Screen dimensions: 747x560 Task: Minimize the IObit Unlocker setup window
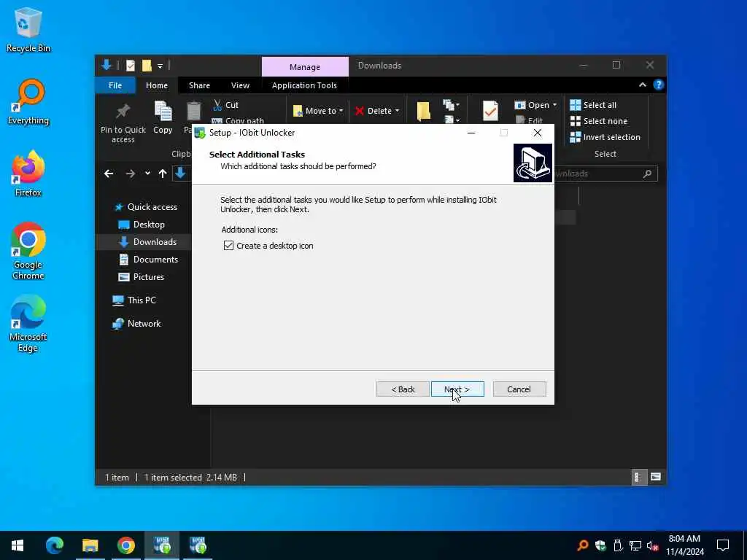click(471, 133)
